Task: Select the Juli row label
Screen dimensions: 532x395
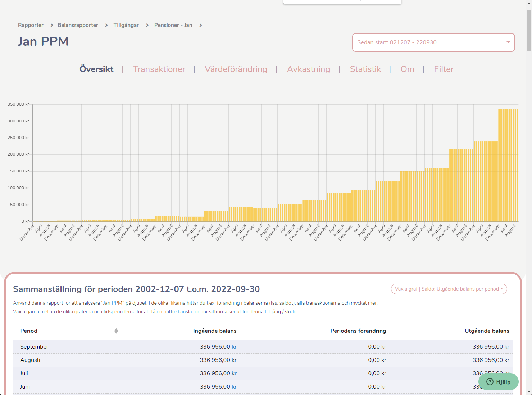Action: 24,373
